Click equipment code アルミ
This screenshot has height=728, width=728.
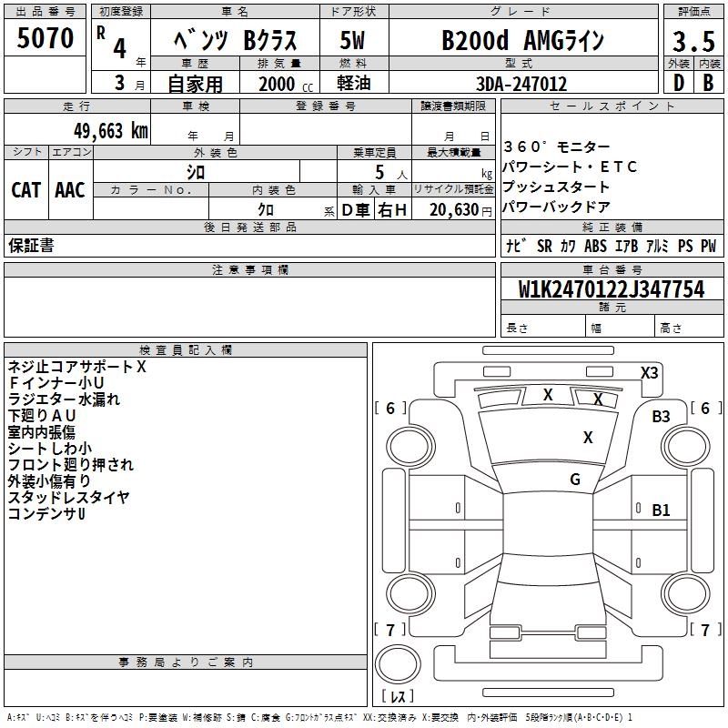click(657, 246)
